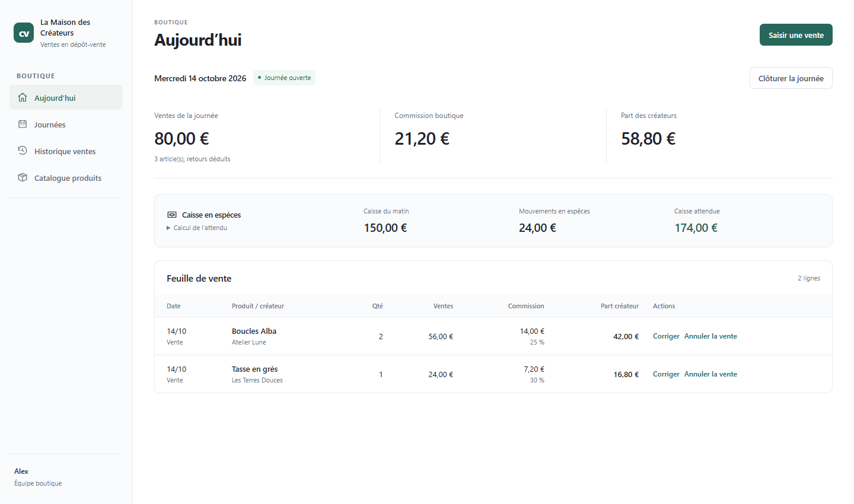Screen dimensions: 854x504
Task: Click the Les Terres Douces creator name
Action: [x=257, y=380]
